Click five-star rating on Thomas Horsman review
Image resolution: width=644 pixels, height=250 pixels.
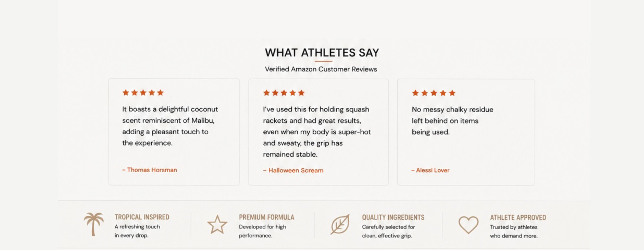tap(143, 93)
